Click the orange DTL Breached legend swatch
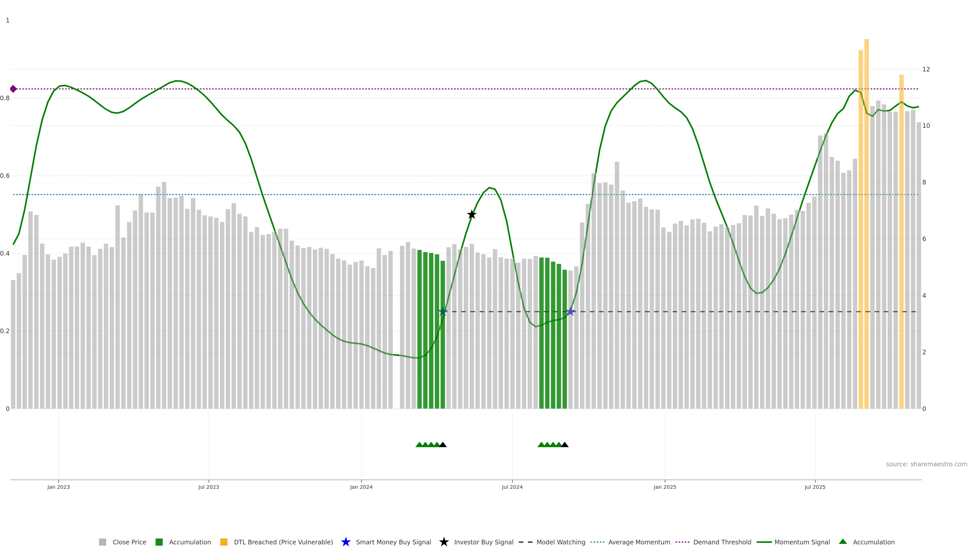Viewport: 980px width, 551px height. pos(224,542)
